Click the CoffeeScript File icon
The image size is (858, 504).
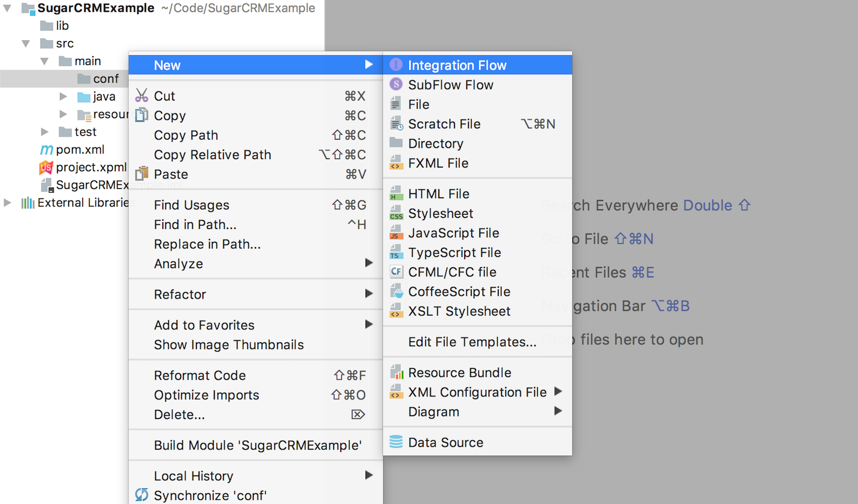tap(396, 291)
